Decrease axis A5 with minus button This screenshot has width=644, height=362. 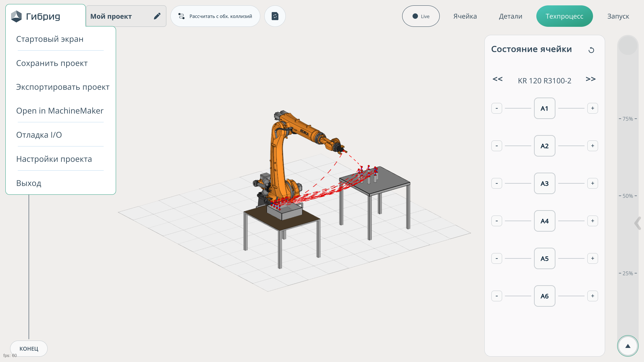(x=497, y=258)
